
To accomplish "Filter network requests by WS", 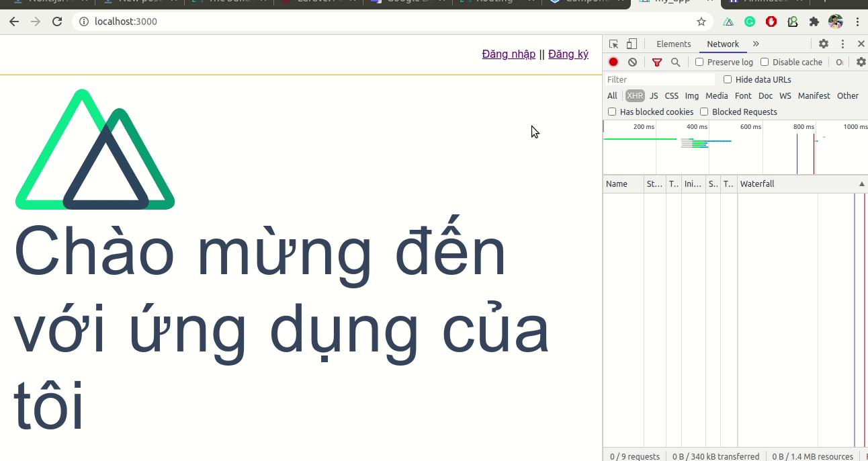I will pos(785,95).
